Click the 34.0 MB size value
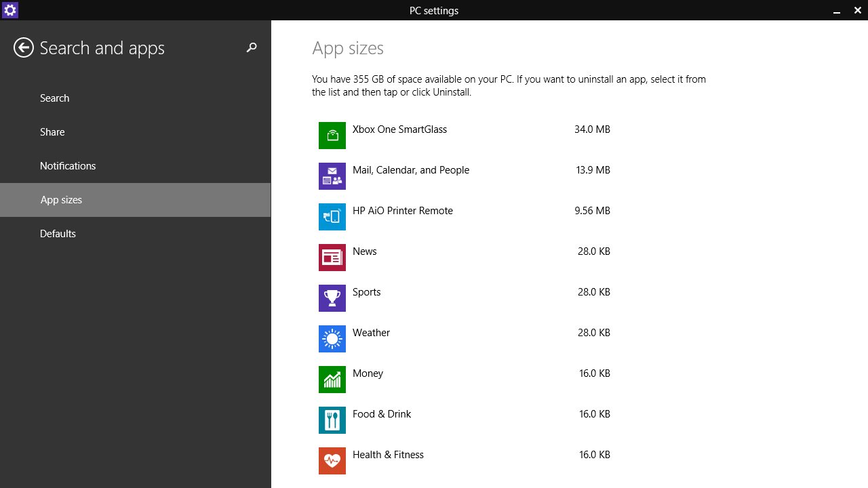Screen dimensions: 868x488 pyautogui.click(x=592, y=129)
